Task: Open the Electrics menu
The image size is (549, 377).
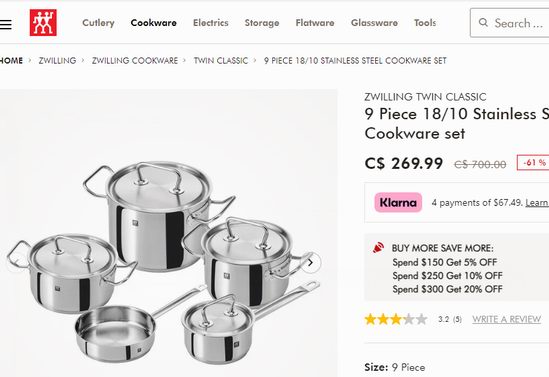Action: (x=211, y=23)
